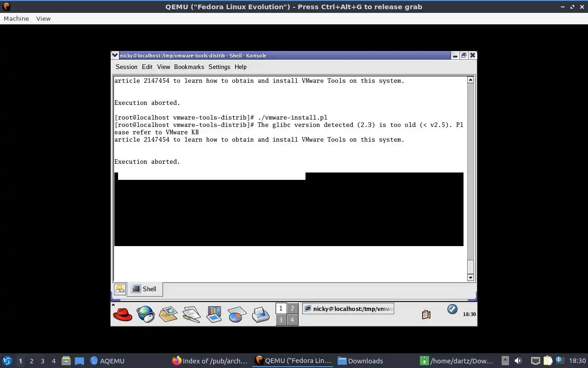Image resolution: width=588 pixels, height=368 pixels.
Task: Launch the word processor pen icon
Action: (x=191, y=315)
